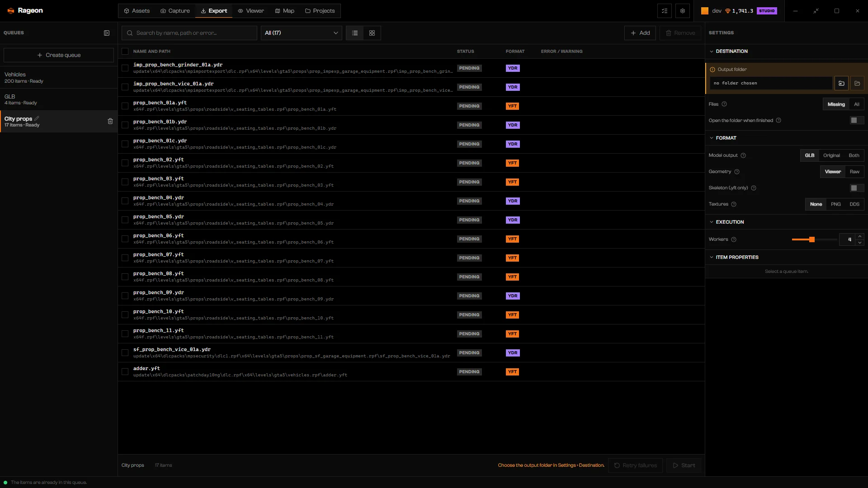
Task: Increase Workers count stepper up
Action: (x=860, y=236)
